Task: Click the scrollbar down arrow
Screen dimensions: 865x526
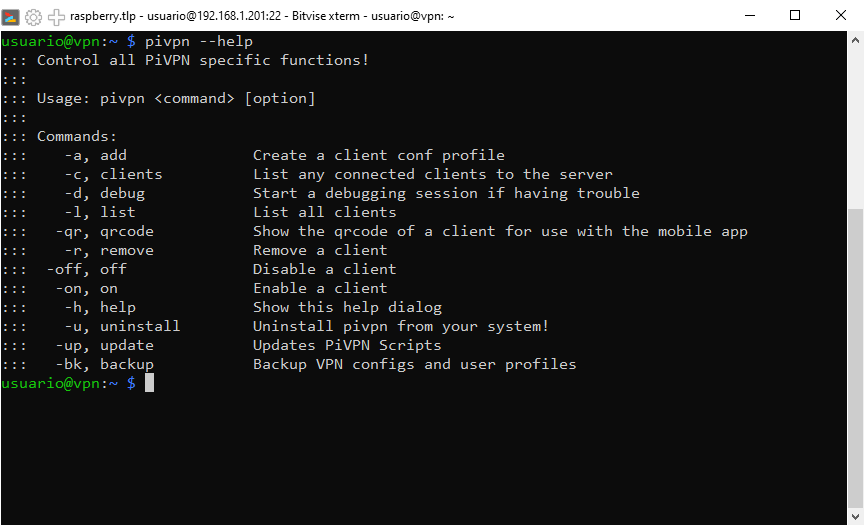Action: [x=855, y=517]
